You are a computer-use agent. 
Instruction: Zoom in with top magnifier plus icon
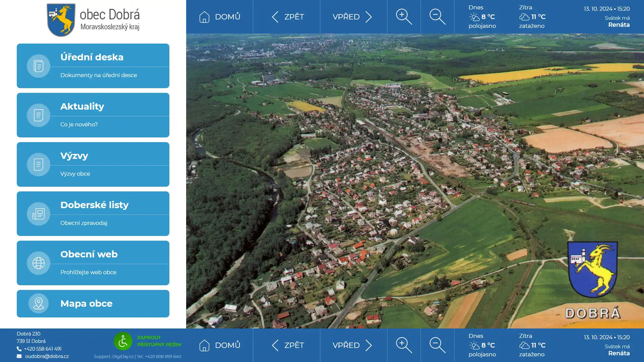pos(404,17)
